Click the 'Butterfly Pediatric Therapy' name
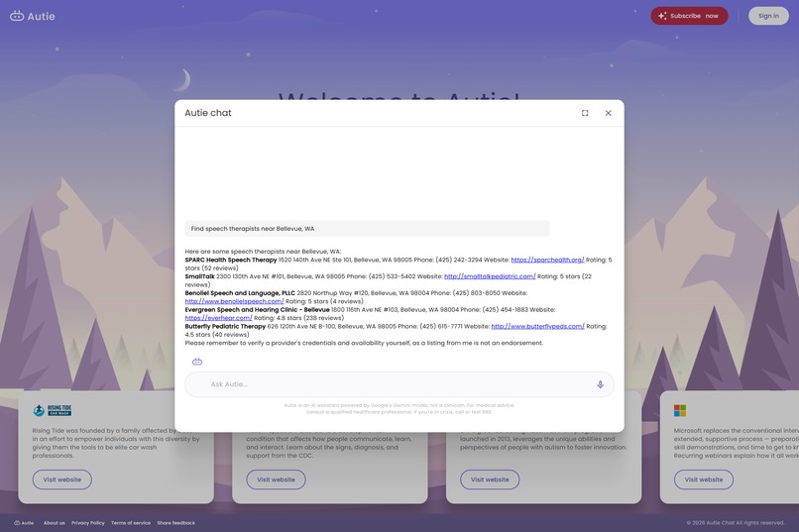The image size is (799, 532). pos(225,326)
